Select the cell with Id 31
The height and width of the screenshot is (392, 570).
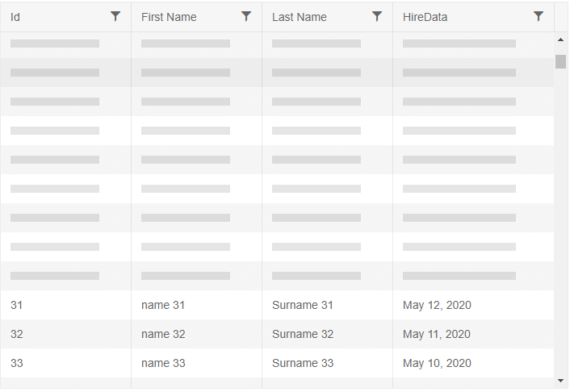(17, 305)
